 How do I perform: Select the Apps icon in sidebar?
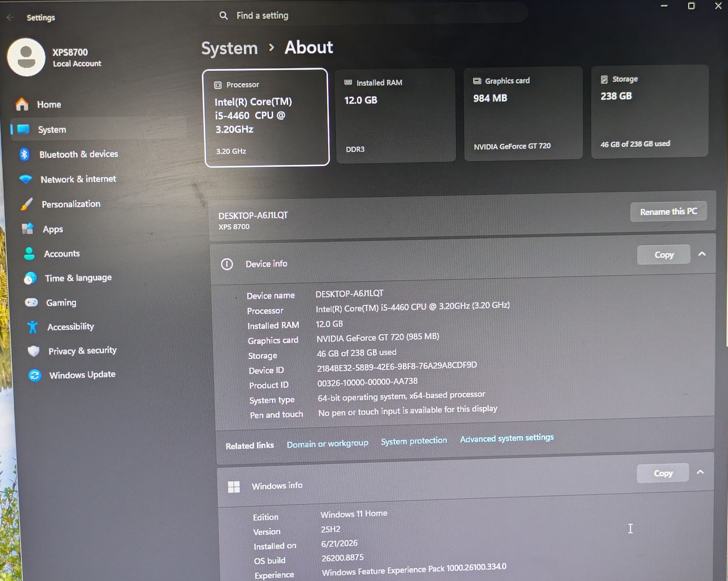click(28, 229)
